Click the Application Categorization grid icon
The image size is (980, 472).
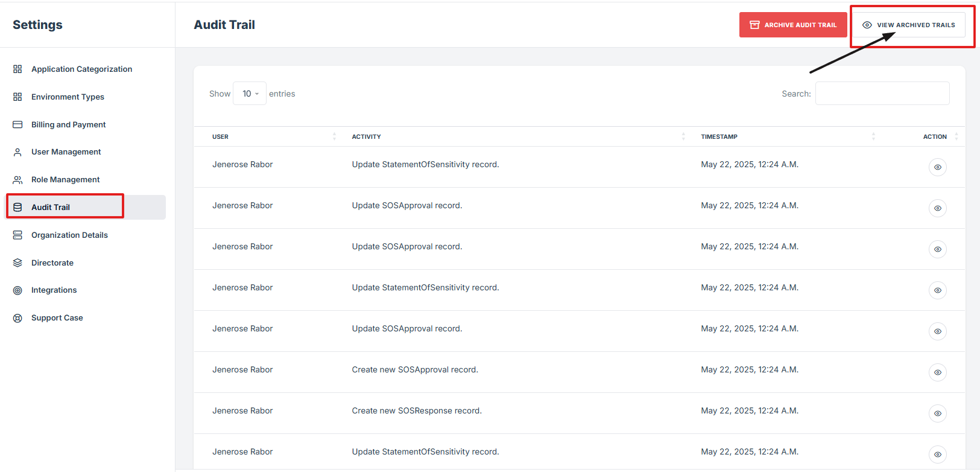(x=17, y=69)
